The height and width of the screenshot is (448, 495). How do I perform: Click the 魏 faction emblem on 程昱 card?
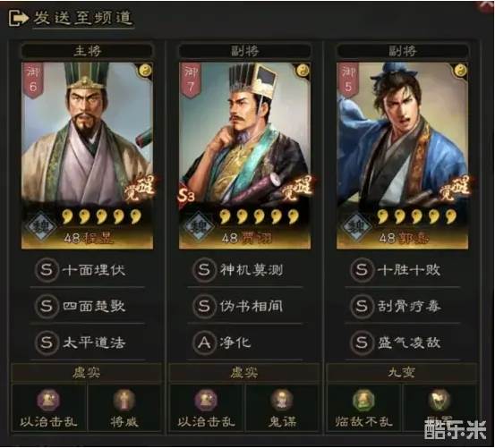tap(41, 227)
